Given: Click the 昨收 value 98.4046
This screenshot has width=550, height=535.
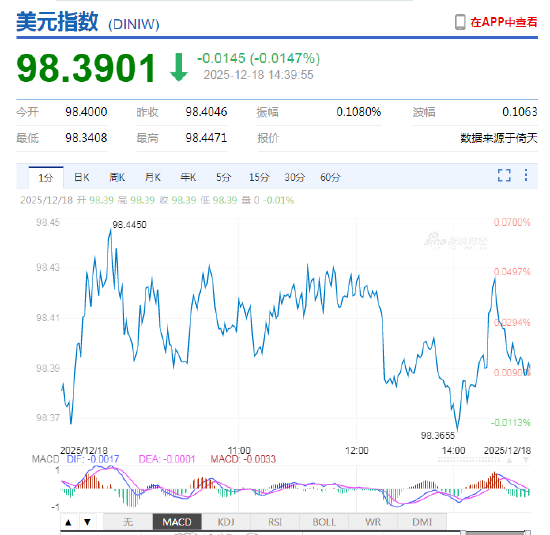Looking at the screenshot, I should (x=206, y=112).
